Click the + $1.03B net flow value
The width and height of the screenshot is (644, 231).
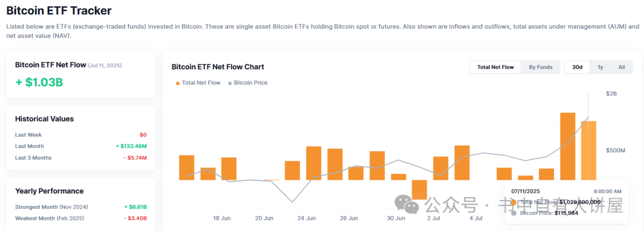click(39, 82)
